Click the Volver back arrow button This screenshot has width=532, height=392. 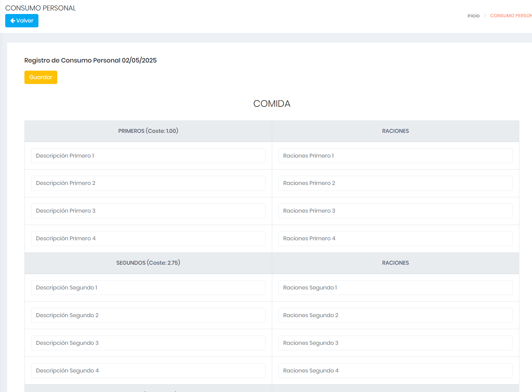(22, 21)
